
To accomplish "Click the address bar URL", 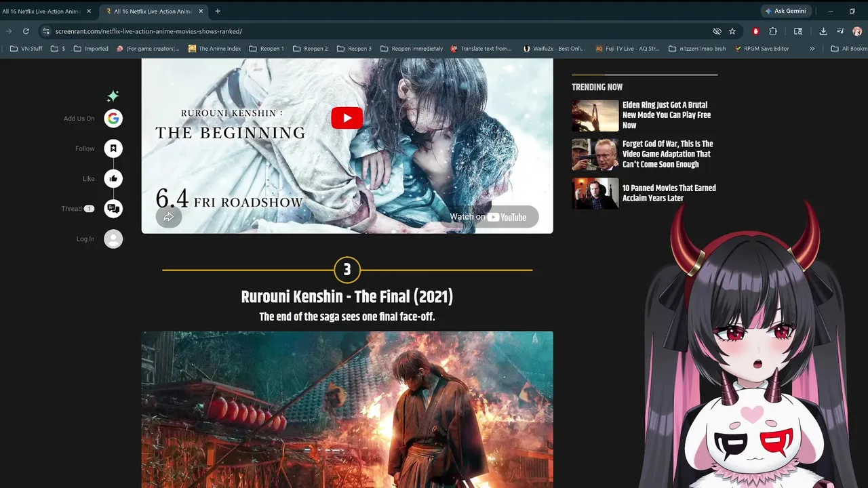I will [149, 31].
